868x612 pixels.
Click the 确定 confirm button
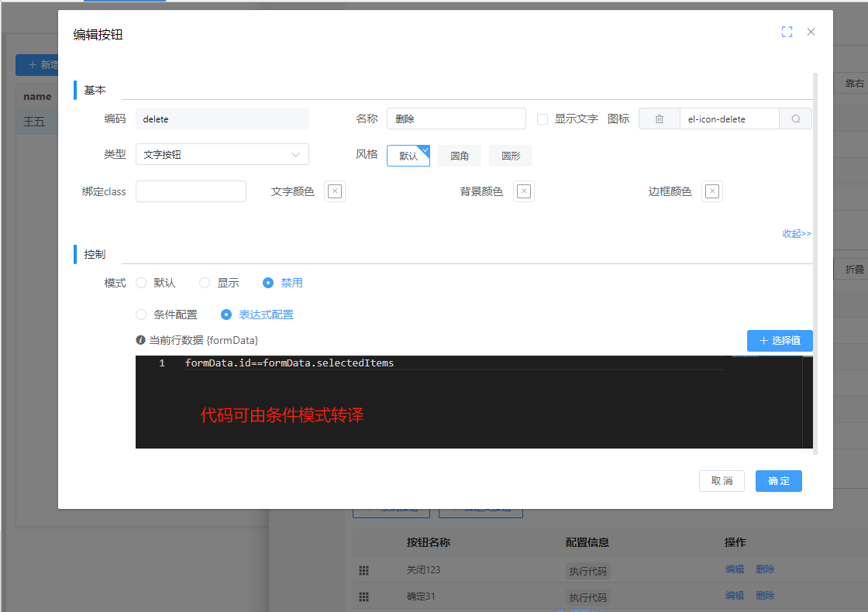click(x=778, y=481)
